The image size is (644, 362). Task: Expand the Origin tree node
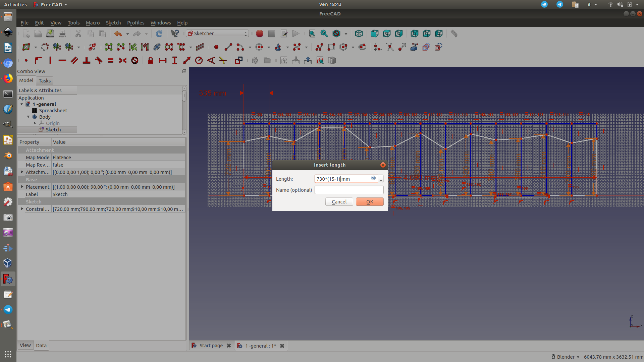pyautogui.click(x=35, y=123)
